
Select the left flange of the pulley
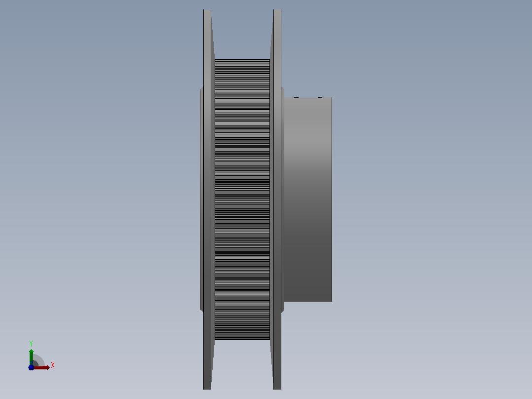click(207, 199)
